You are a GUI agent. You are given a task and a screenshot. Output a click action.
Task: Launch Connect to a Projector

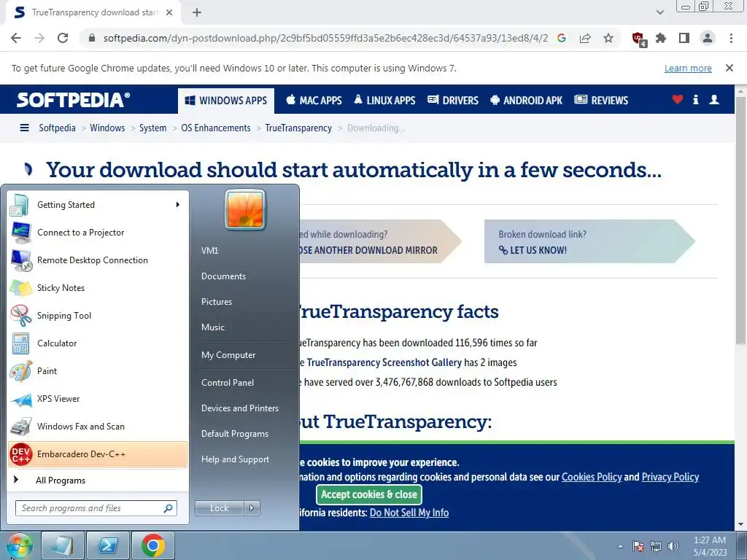pyautogui.click(x=98, y=233)
